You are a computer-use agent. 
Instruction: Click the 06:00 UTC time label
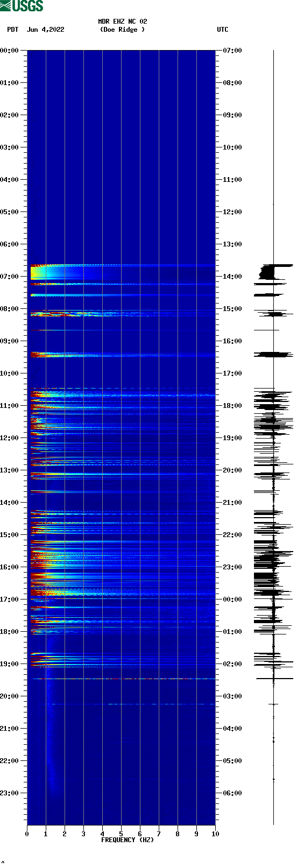232,793
